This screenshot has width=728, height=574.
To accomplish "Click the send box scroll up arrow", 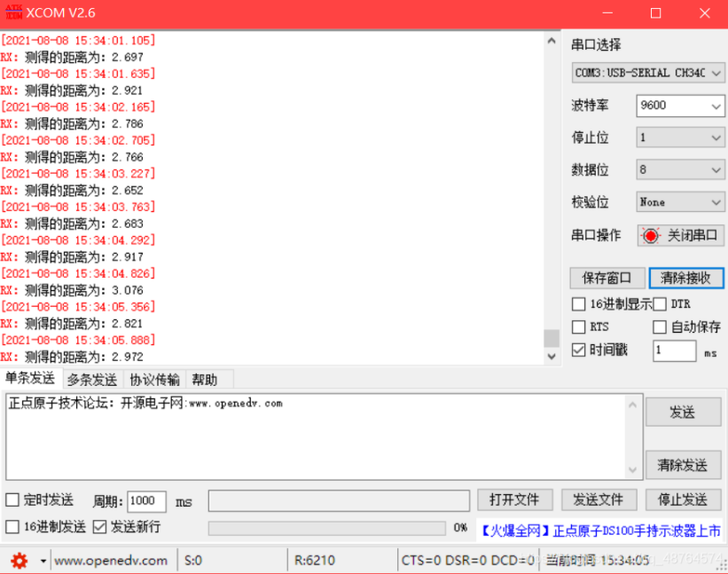I will (x=632, y=405).
